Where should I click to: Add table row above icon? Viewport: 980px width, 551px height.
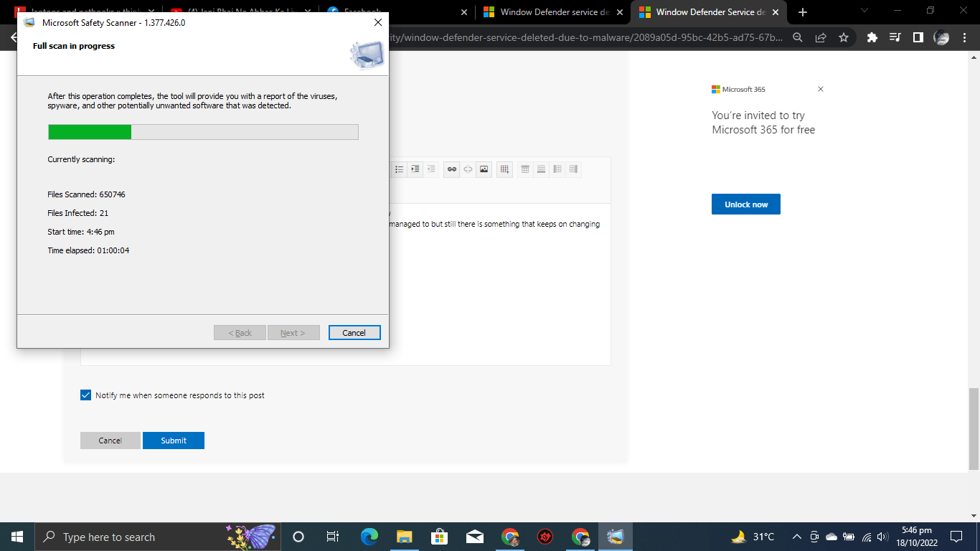[x=525, y=169]
